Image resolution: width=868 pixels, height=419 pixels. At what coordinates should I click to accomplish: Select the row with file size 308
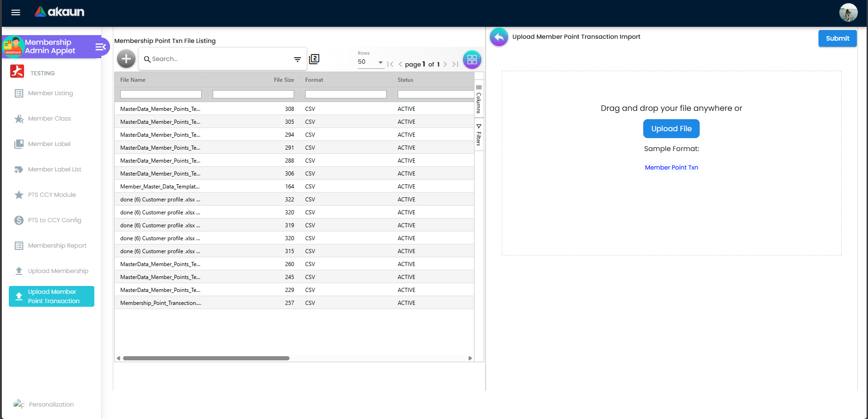pyautogui.click(x=294, y=109)
